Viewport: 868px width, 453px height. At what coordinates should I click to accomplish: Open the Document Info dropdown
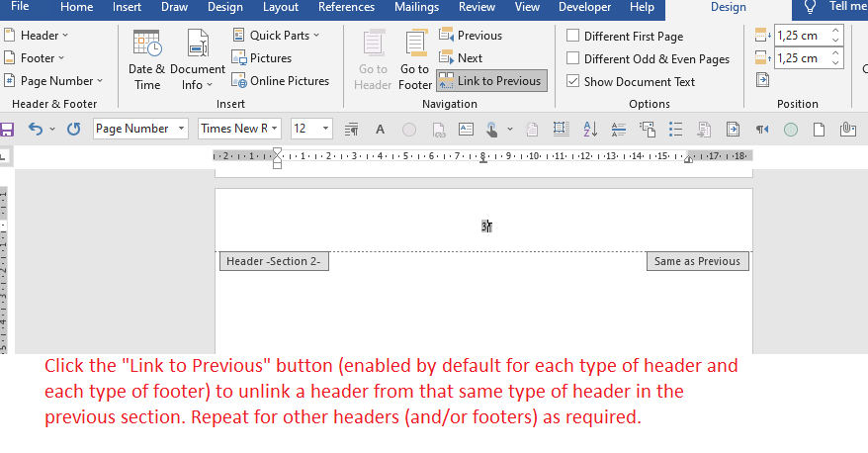click(x=198, y=61)
